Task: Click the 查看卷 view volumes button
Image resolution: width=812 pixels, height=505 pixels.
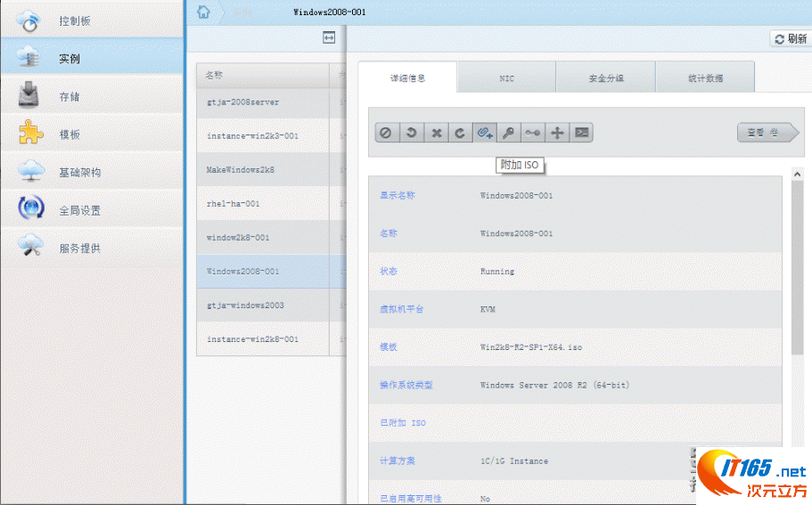Action: 767,133
